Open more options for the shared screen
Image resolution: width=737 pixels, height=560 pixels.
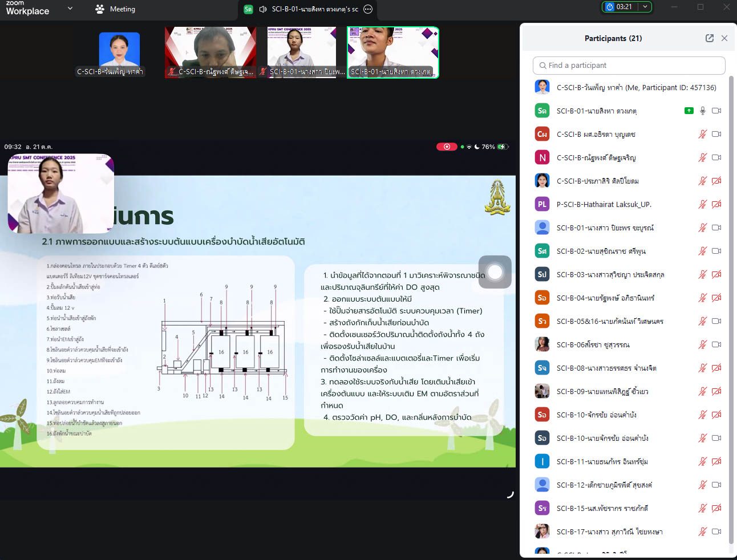coord(368,9)
